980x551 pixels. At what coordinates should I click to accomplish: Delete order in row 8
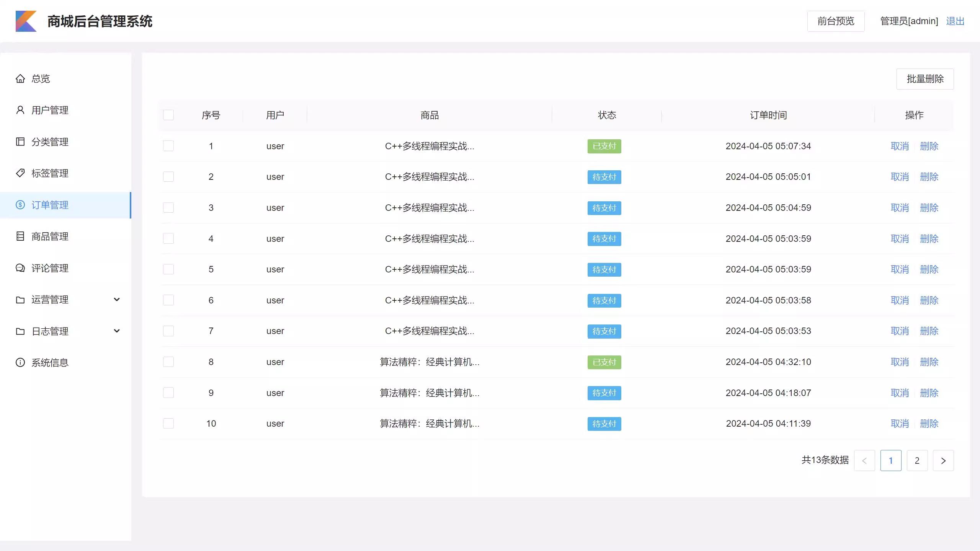coord(929,362)
